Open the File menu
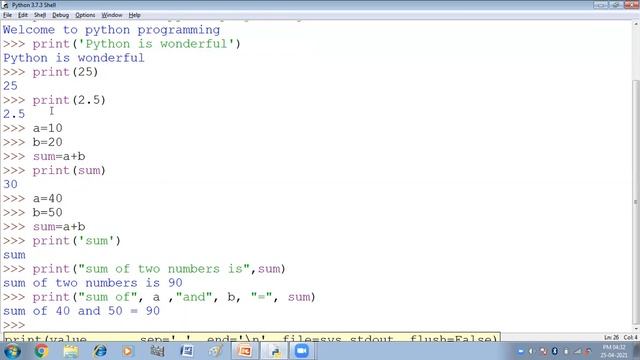This screenshot has height=360, width=640. point(7,15)
